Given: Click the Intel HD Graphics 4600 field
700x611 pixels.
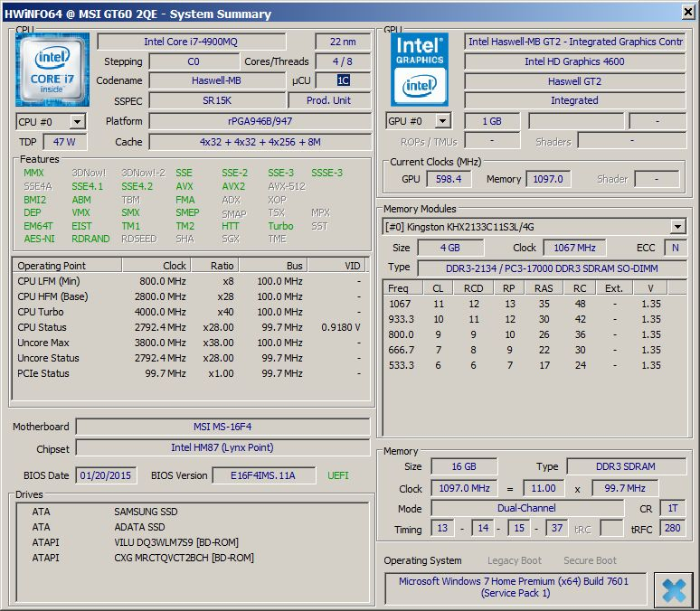Looking at the screenshot, I should (x=574, y=61).
